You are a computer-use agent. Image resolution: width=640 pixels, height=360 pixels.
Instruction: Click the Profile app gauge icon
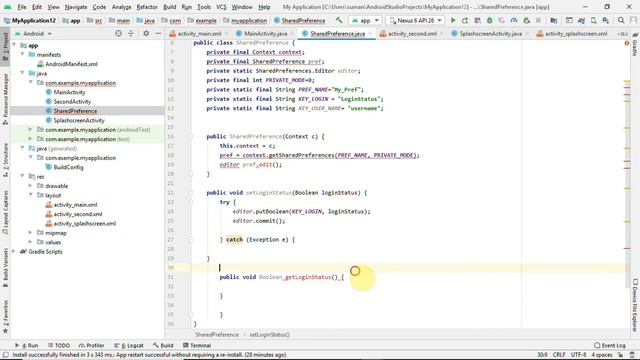[514, 20]
